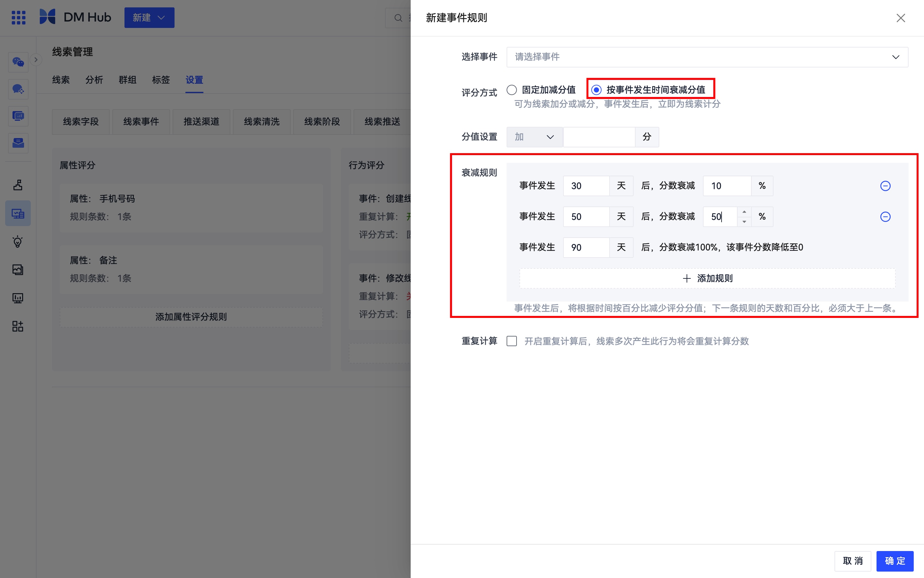Expand the sidebar with the arrow toggle
924x578 pixels.
tap(36, 60)
